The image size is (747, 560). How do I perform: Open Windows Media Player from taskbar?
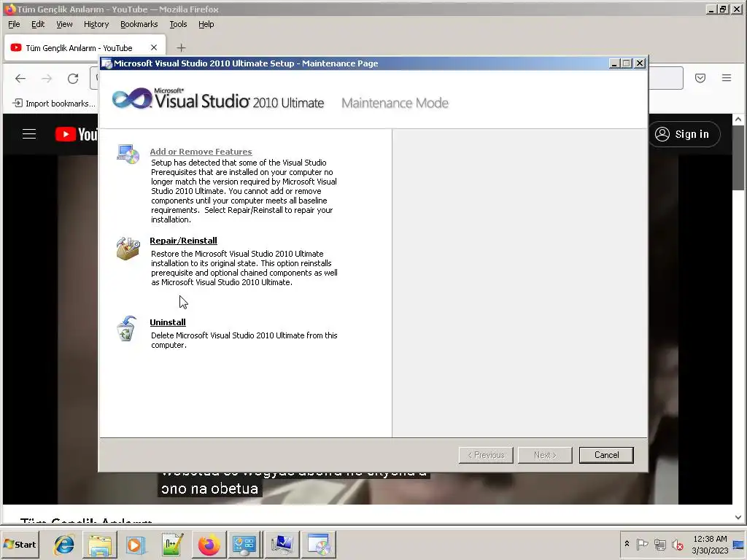pos(135,544)
